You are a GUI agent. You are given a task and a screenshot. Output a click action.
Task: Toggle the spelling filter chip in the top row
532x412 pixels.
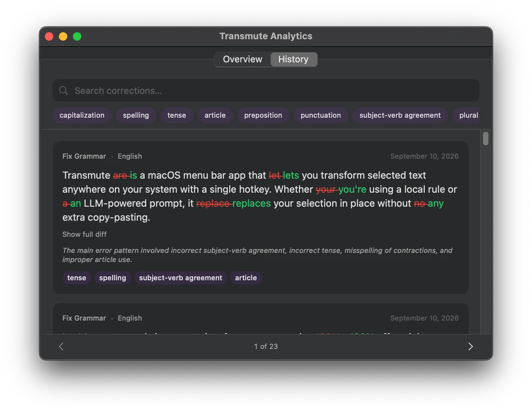[136, 115]
